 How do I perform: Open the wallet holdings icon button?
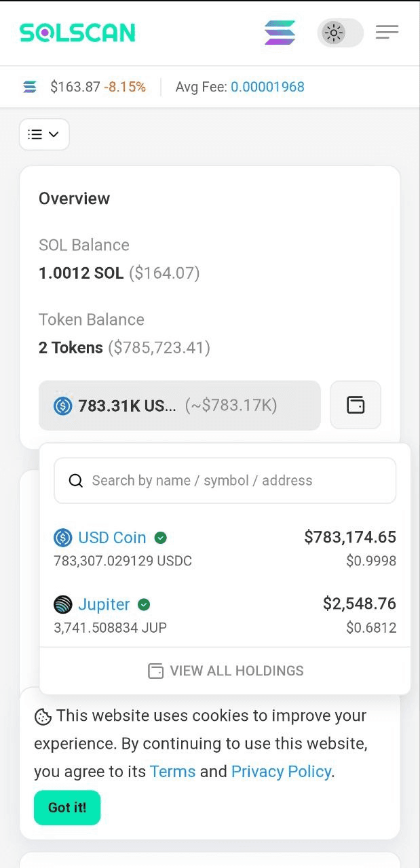pyautogui.click(x=356, y=405)
